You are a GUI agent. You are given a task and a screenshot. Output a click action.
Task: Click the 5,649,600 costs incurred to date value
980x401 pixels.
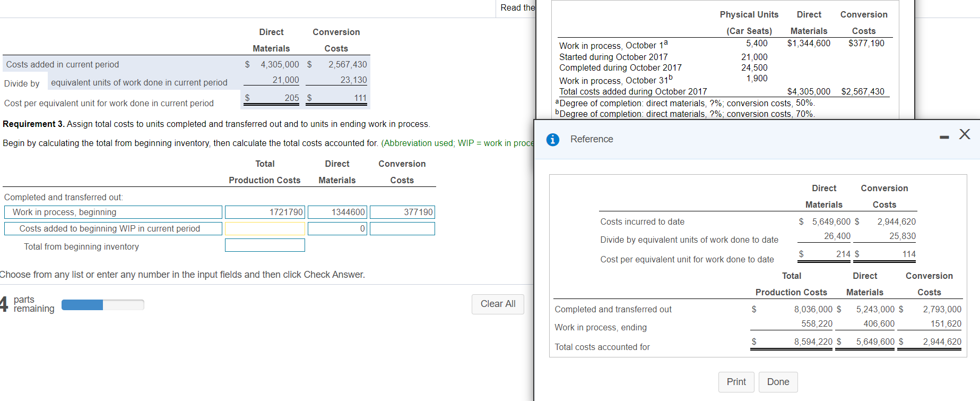tap(831, 221)
